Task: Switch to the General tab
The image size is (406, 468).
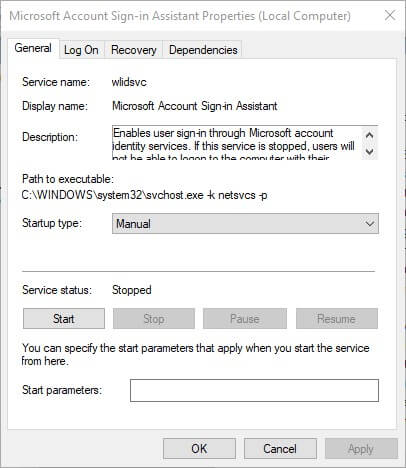Action: [33, 48]
